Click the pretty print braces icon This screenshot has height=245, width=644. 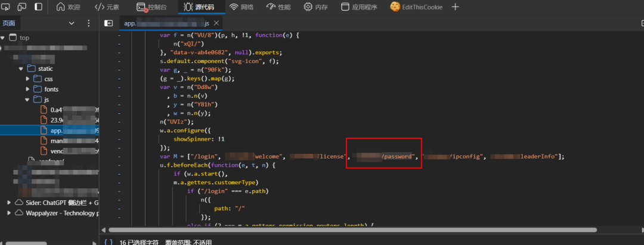coord(109,242)
